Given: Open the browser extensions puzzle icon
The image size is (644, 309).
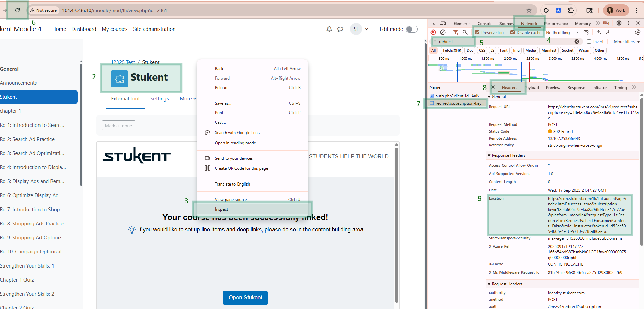Looking at the screenshot, I should point(571,10).
